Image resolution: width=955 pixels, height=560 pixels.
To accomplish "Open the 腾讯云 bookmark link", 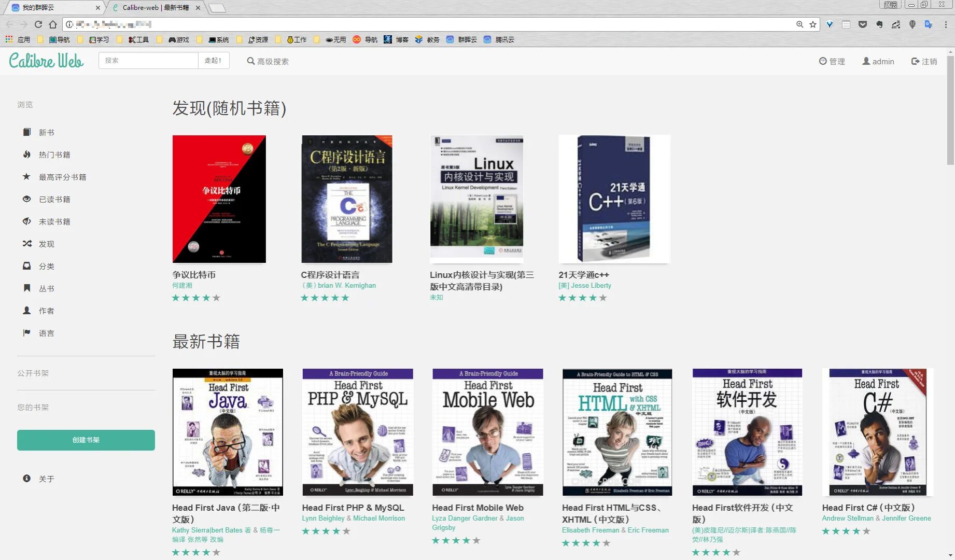I will (499, 39).
